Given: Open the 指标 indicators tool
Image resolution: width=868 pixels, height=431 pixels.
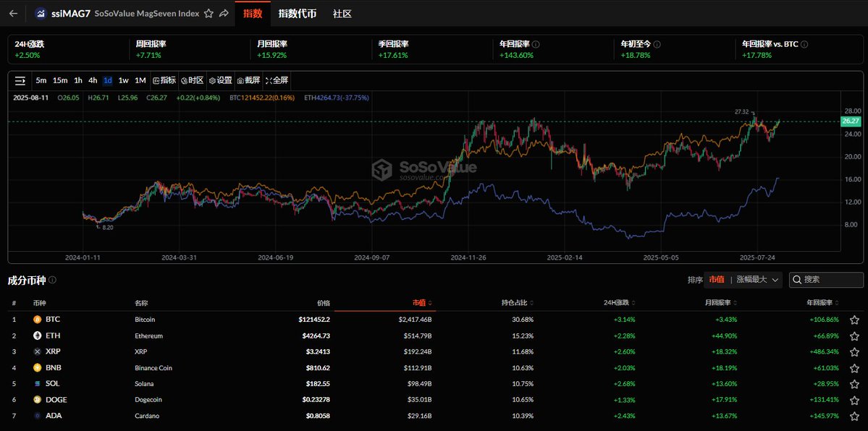Looking at the screenshot, I should click(164, 80).
